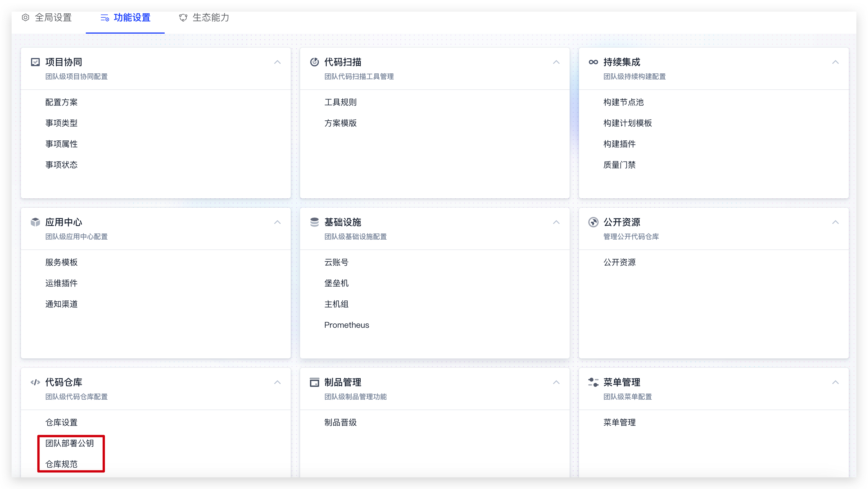Open 方案模版 under 代码扫描
This screenshot has width=868, height=489.
coord(340,123)
